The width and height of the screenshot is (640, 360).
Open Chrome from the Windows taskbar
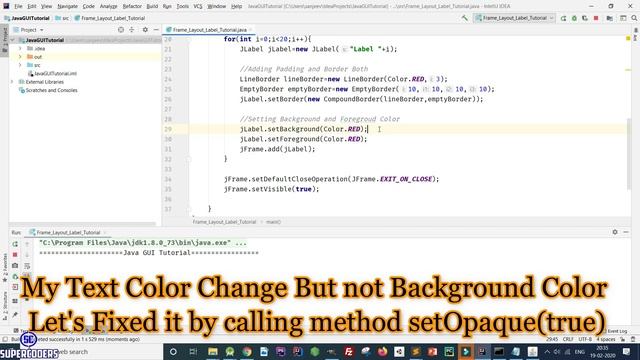tap(247, 352)
